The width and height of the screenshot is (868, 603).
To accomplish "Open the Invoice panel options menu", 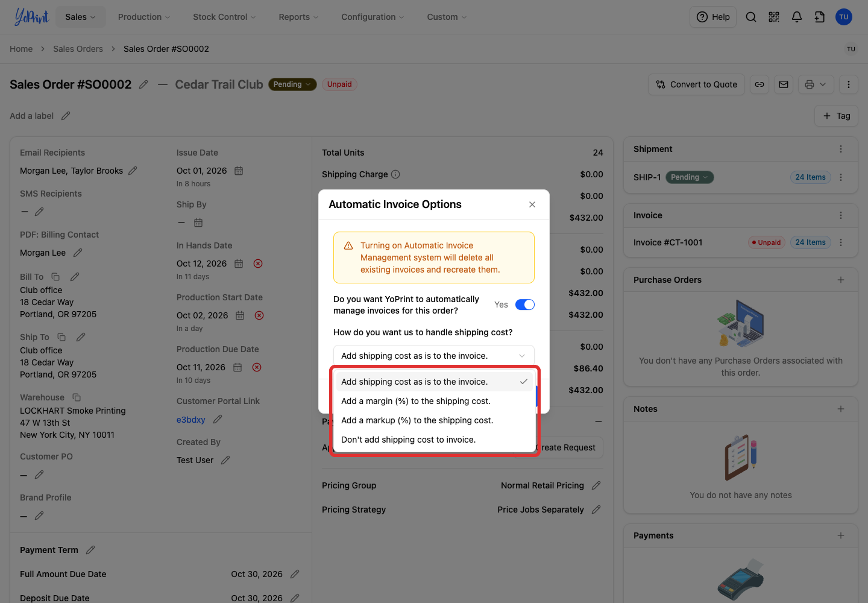I will pyautogui.click(x=841, y=215).
